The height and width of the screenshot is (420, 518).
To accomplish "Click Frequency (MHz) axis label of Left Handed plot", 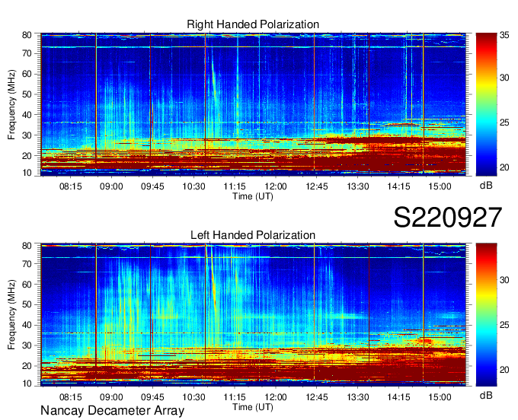I will (11, 315).
